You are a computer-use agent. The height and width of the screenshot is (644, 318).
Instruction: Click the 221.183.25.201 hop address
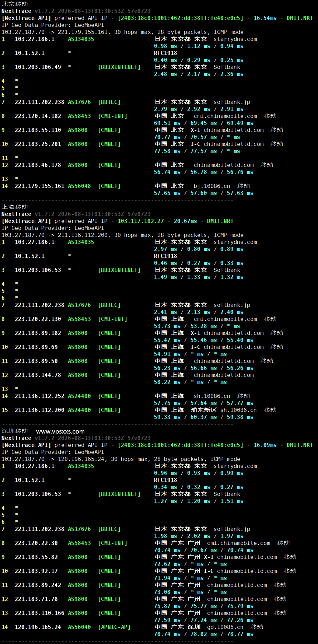pos(38,144)
